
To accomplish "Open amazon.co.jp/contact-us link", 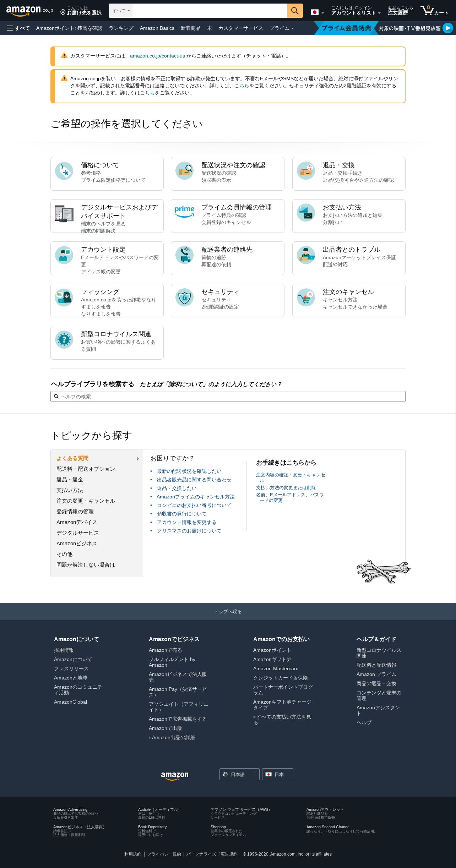I will 157,56.
